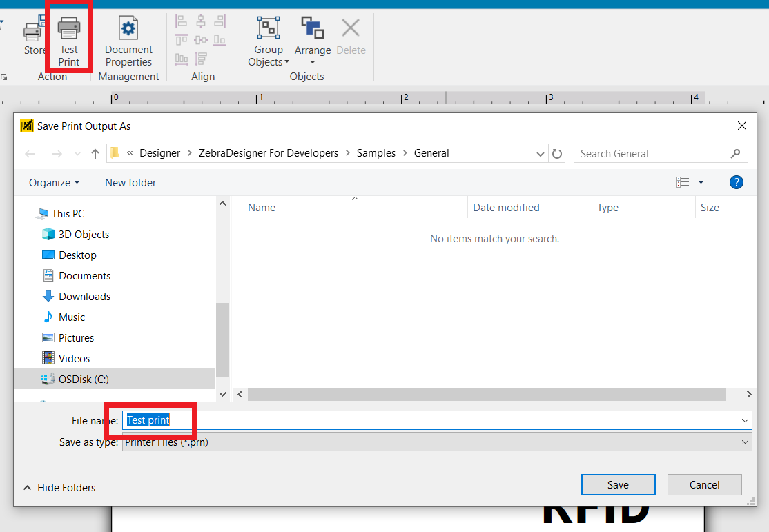Select the align left edges icon
Image resolution: width=769 pixels, height=532 pixels.
(181, 21)
